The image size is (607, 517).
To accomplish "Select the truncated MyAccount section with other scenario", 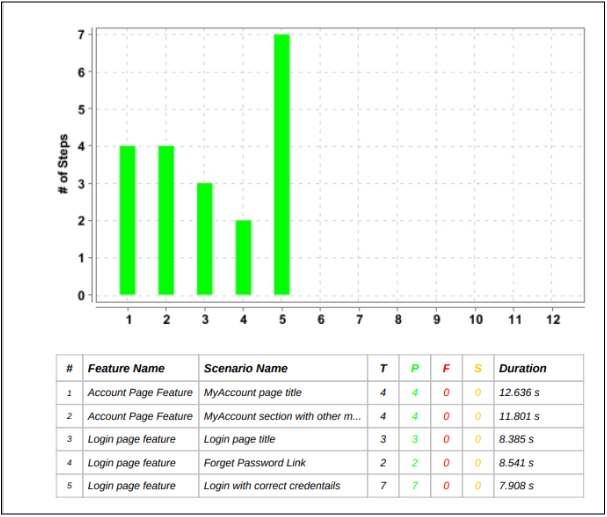I will [283, 416].
